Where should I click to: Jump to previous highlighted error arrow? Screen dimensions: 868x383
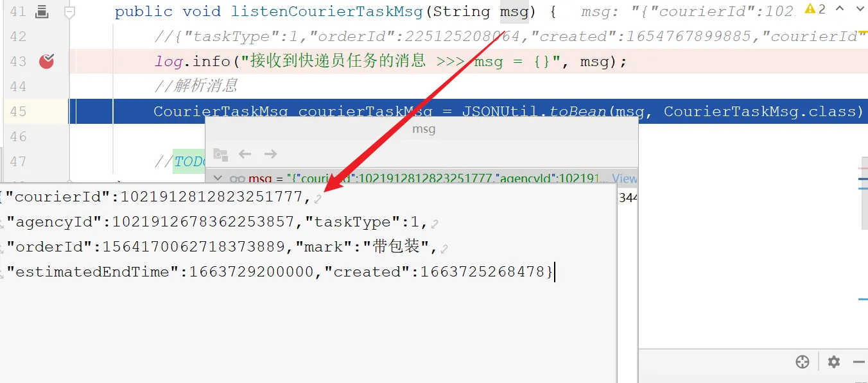pyautogui.click(x=839, y=9)
